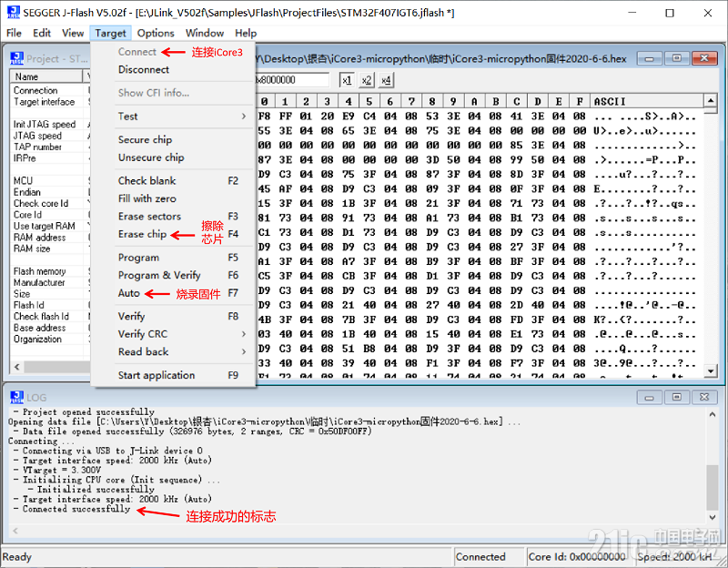Select the Check core Id row

[50, 203]
